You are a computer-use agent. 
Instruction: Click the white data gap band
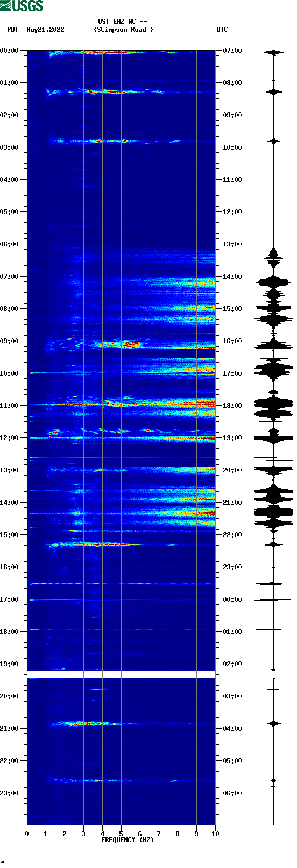(x=121, y=674)
